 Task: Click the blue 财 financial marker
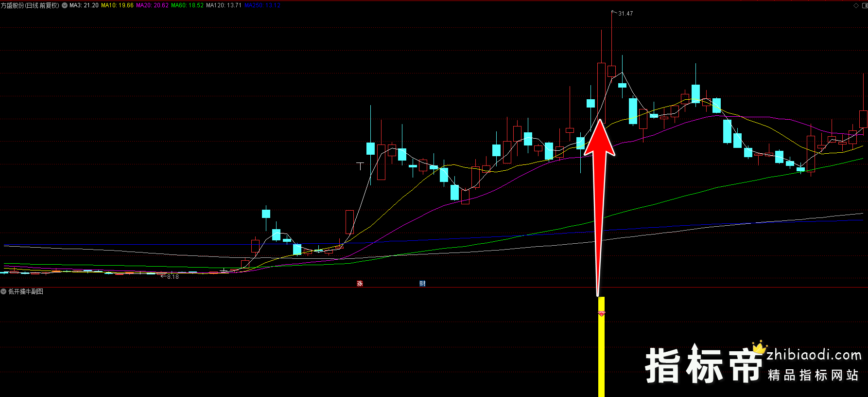[422, 283]
